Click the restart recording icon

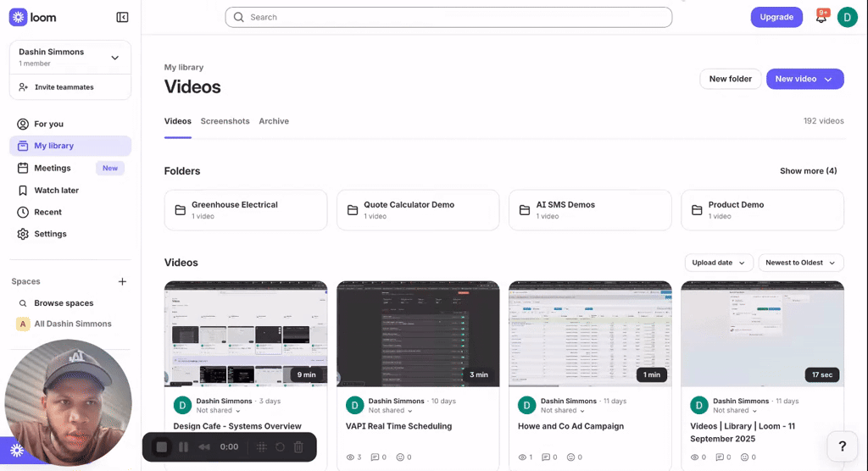pyautogui.click(x=280, y=446)
